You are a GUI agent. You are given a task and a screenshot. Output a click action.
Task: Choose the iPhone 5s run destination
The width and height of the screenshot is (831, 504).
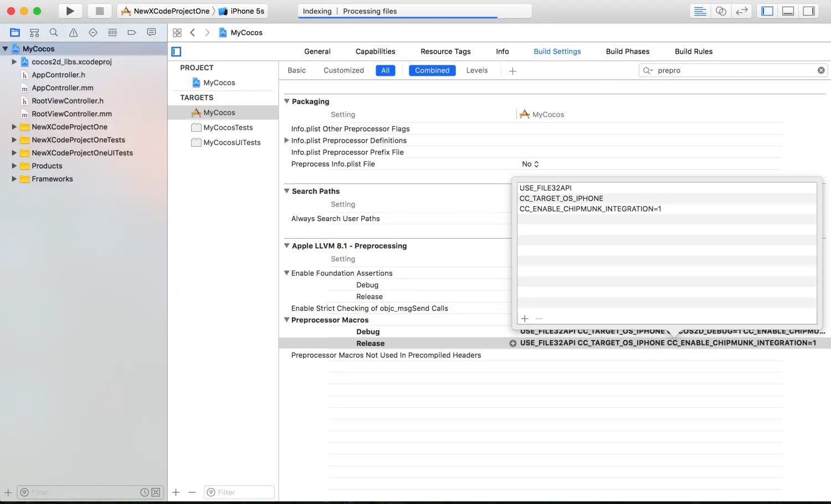pyautogui.click(x=242, y=11)
